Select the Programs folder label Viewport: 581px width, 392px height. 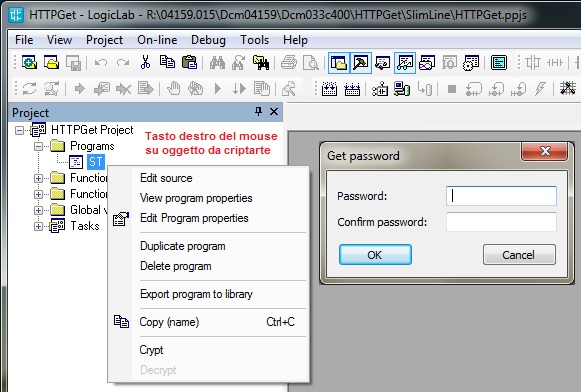pyautogui.click(x=92, y=146)
